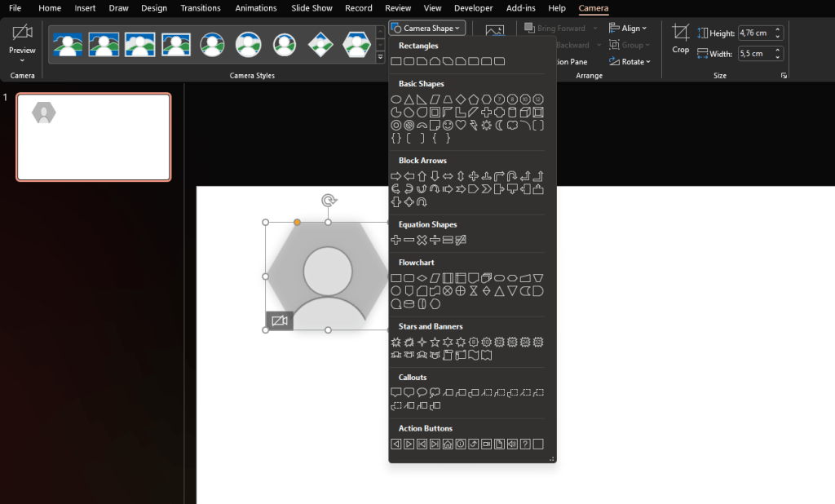Pick the Smiley Face shape
This screenshot has height=504, width=835.
tap(448, 126)
